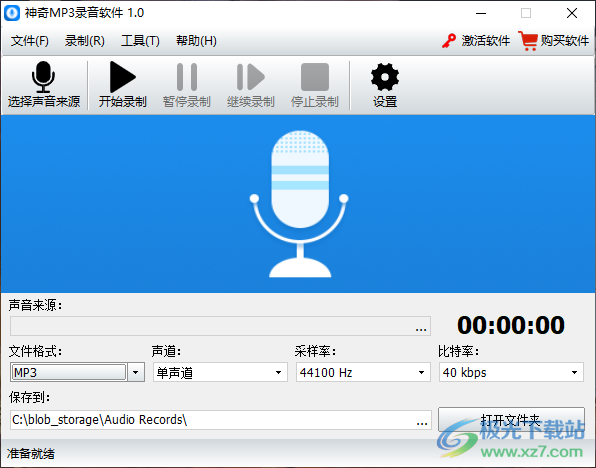
Task: Expand the MP3 file format dropdown
Action: 136,372
